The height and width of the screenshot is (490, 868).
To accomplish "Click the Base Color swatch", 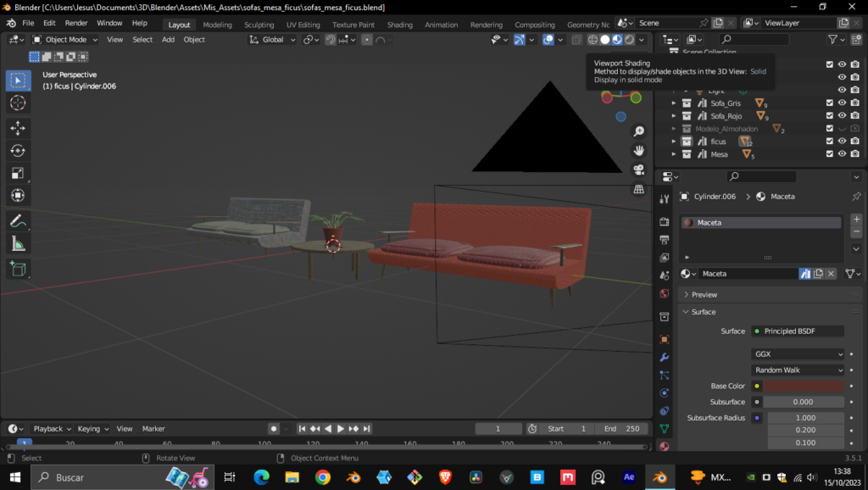I will click(x=804, y=386).
